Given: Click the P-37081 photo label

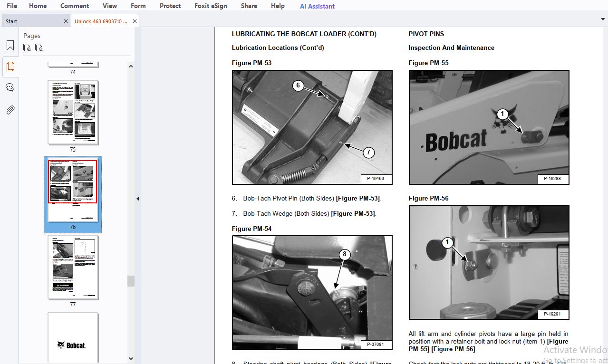Looking at the screenshot, I should 376,345.
